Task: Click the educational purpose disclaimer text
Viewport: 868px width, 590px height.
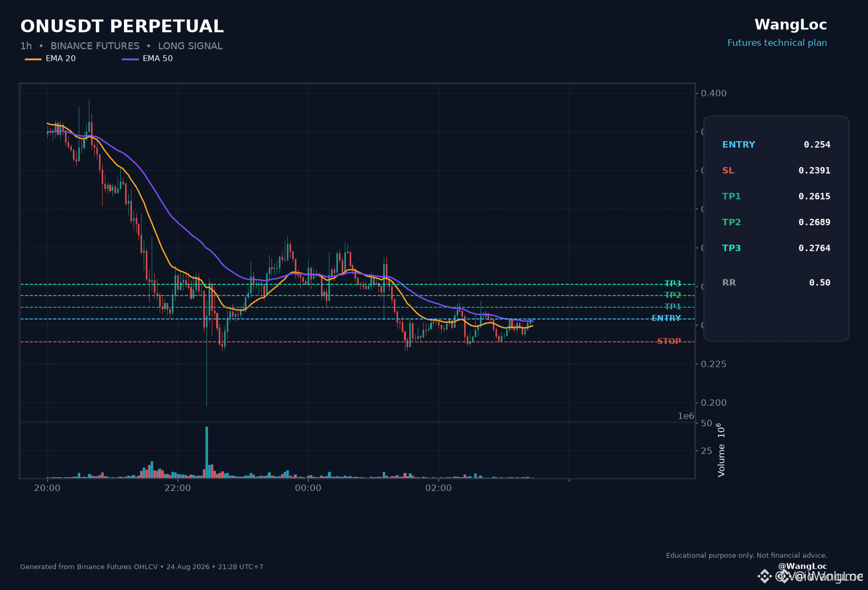Action: pos(747,555)
